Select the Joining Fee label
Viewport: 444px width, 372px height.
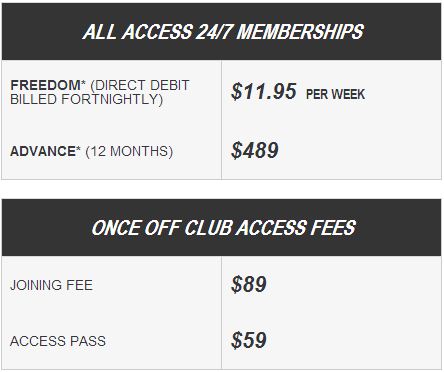coord(51,285)
